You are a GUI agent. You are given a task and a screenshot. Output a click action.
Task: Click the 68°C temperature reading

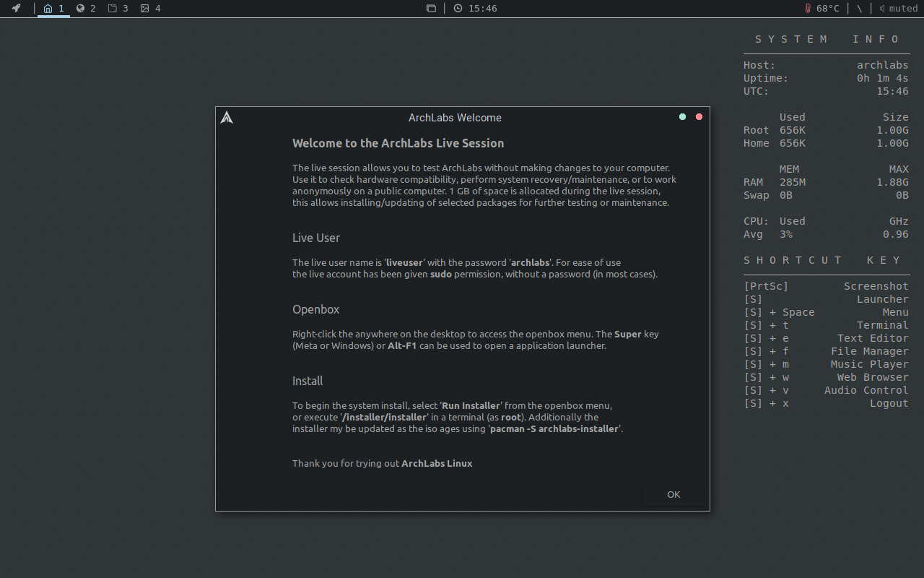click(828, 9)
